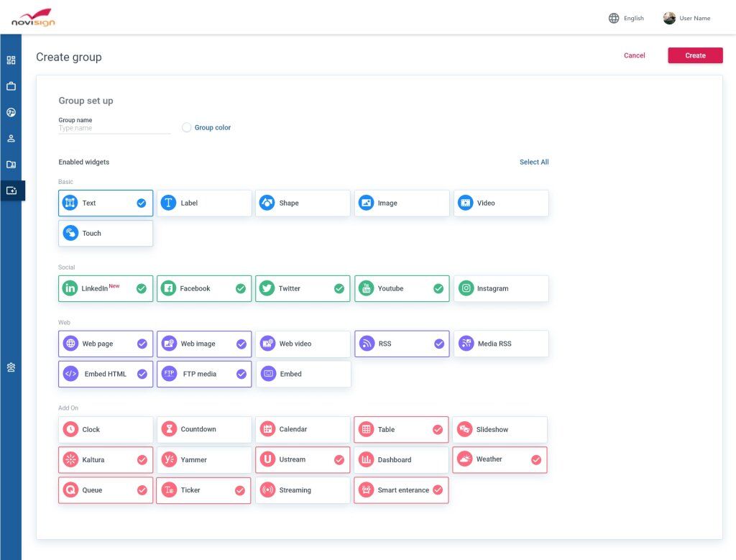The image size is (736, 560).
Task: Disable the Text widget checkmark
Action: click(x=142, y=203)
